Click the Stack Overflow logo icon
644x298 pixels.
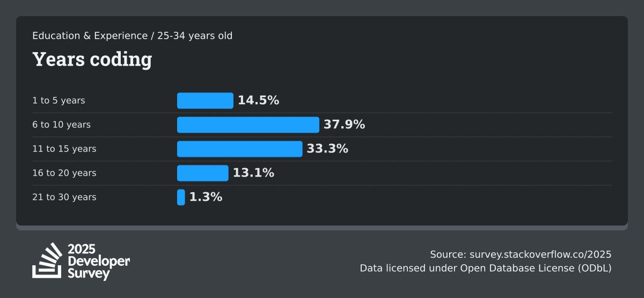pos(47,261)
